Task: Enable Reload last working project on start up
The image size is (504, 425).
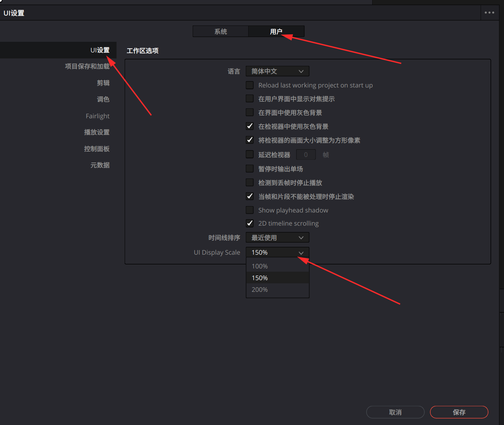Action: click(250, 85)
